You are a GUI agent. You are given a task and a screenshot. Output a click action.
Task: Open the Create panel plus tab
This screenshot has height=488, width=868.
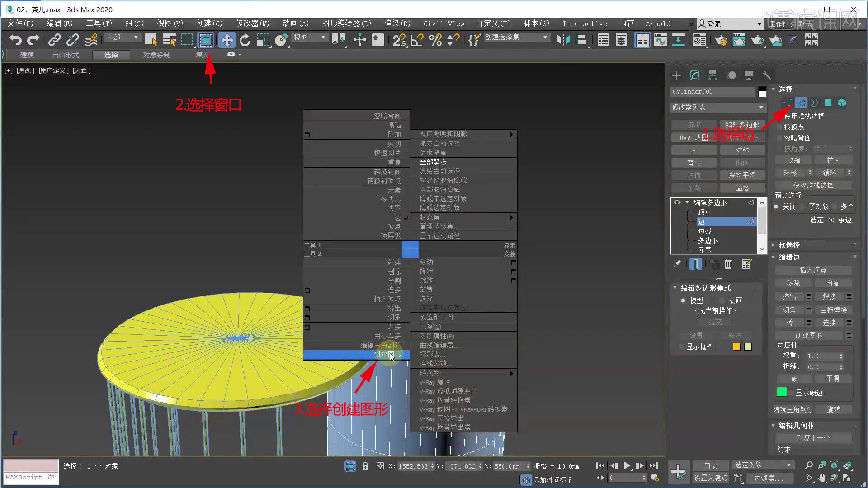click(x=676, y=75)
